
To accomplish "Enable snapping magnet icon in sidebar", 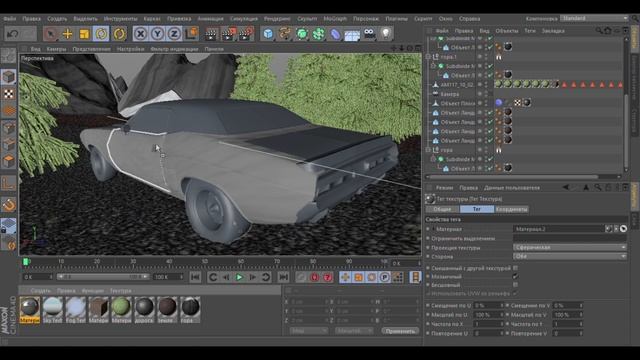I will [x=9, y=204].
